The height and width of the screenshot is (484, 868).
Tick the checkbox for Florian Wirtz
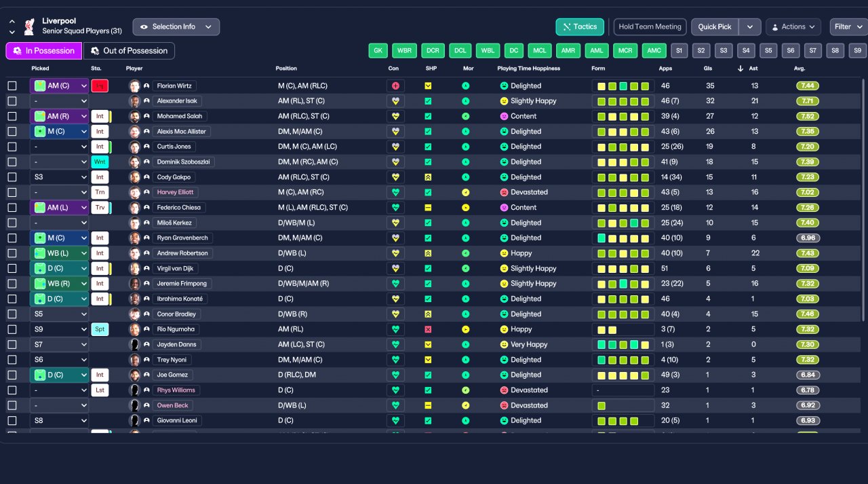(12, 86)
